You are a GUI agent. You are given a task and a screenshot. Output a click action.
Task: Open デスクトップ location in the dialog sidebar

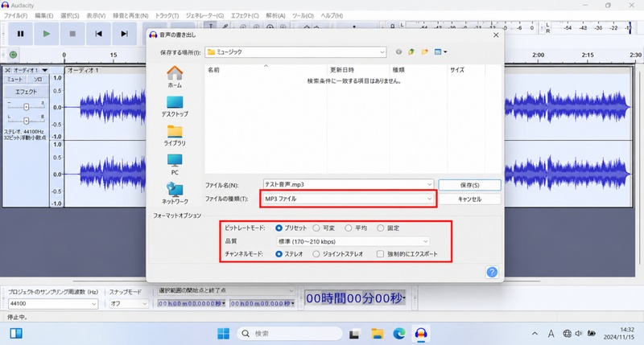175,106
